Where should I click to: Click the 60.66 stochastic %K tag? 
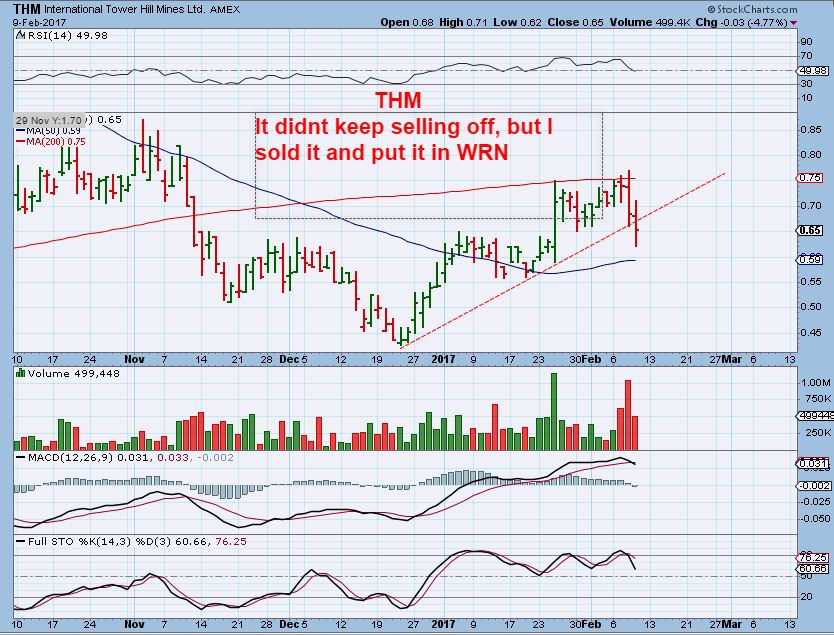pyautogui.click(x=814, y=569)
